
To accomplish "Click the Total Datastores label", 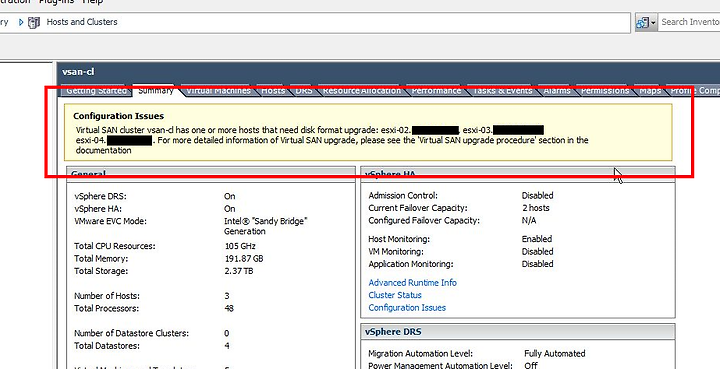I will 107,346.
